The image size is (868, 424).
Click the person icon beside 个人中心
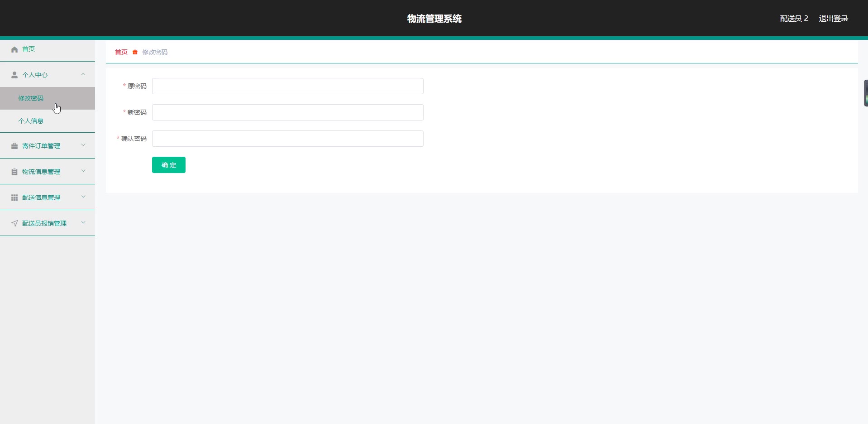coord(14,75)
